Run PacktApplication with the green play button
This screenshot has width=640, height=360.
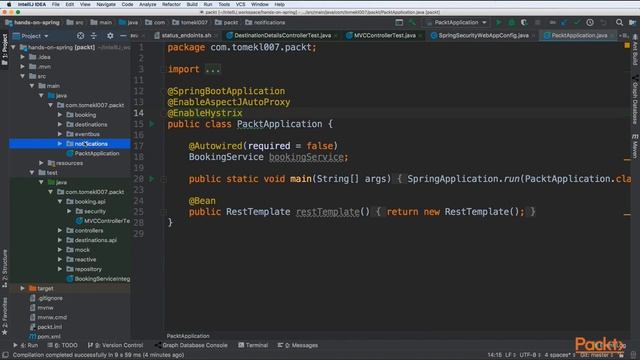[x=498, y=22]
